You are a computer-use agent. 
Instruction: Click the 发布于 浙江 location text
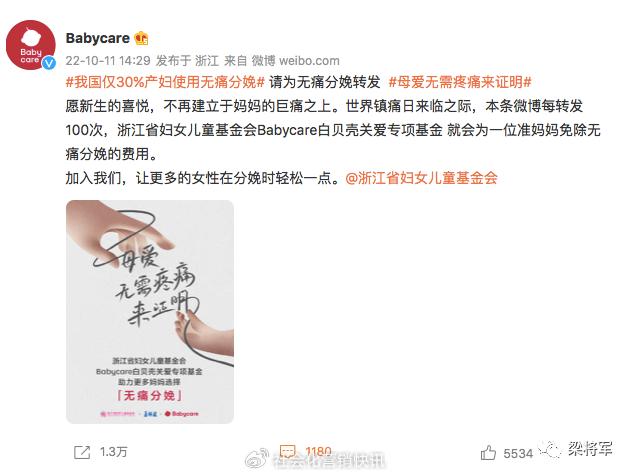click(x=187, y=61)
